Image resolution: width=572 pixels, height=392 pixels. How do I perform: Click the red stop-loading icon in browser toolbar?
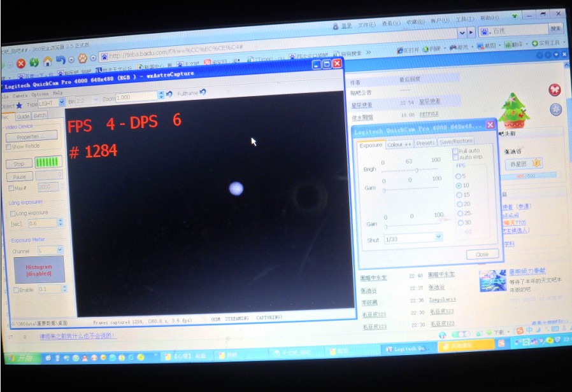click(x=21, y=64)
